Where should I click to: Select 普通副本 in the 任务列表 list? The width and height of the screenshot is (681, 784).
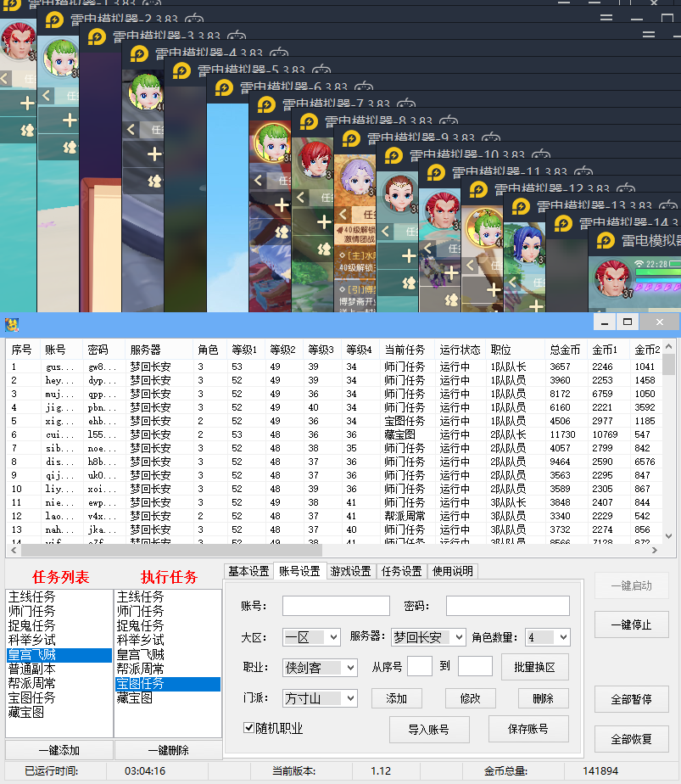point(59,669)
